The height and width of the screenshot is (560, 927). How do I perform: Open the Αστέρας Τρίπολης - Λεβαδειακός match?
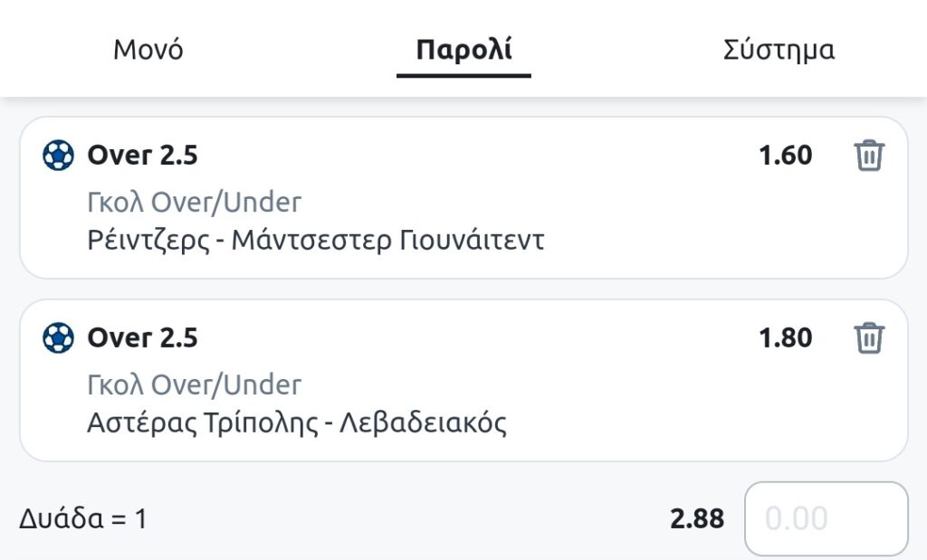(x=296, y=422)
